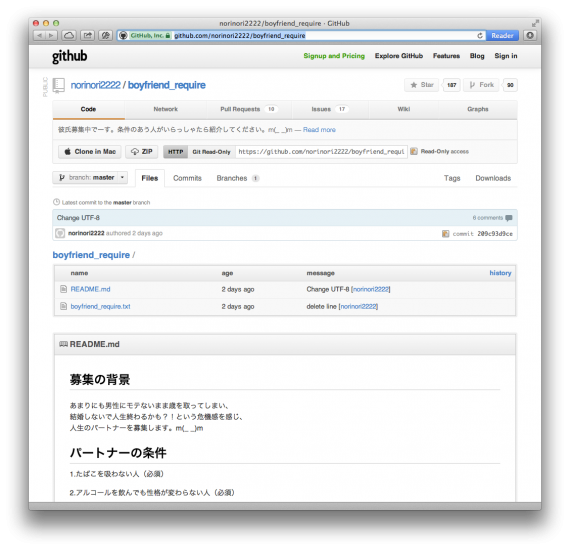The image size is (570, 550).
Task: Click the Star repository button
Action: pyautogui.click(x=422, y=85)
